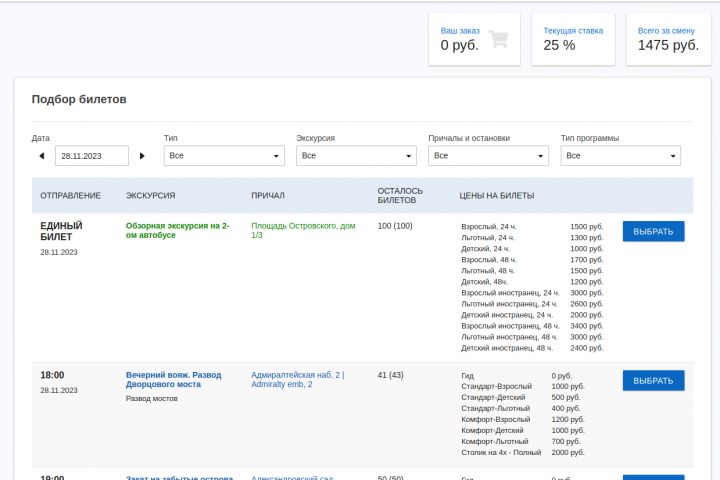Go to next date arrow
Screen dimensions: 720x480
pos(142,156)
